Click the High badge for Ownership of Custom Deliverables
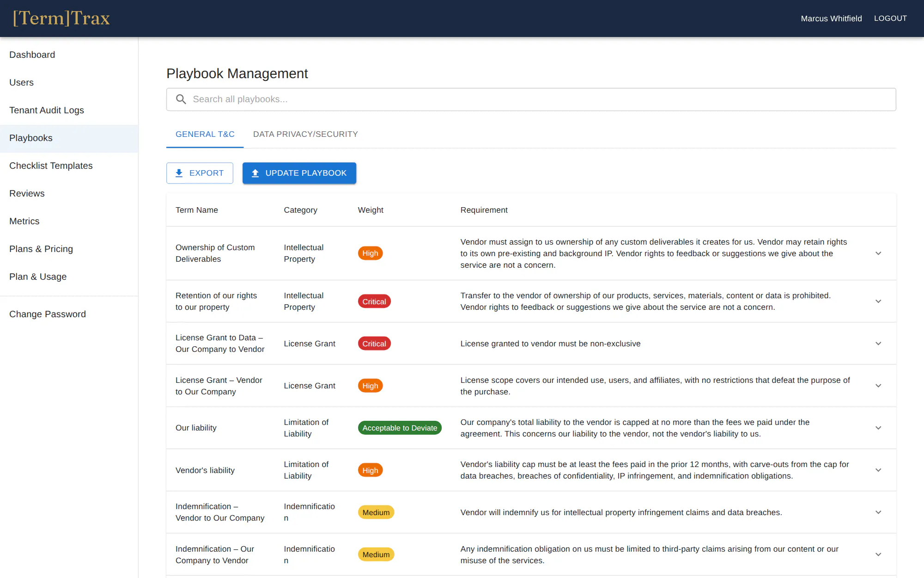This screenshot has height=578, width=924. click(370, 253)
